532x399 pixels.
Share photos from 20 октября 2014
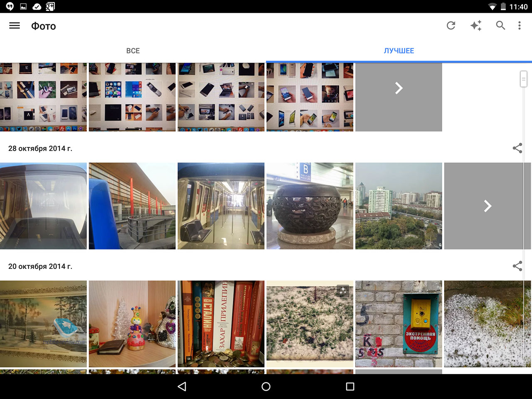click(x=517, y=266)
